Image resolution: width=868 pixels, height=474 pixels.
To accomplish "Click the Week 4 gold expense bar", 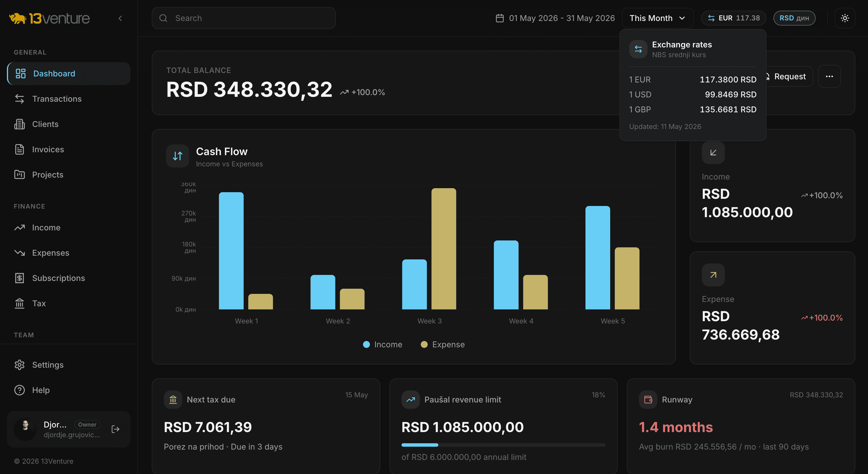I will [x=535, y=292].
